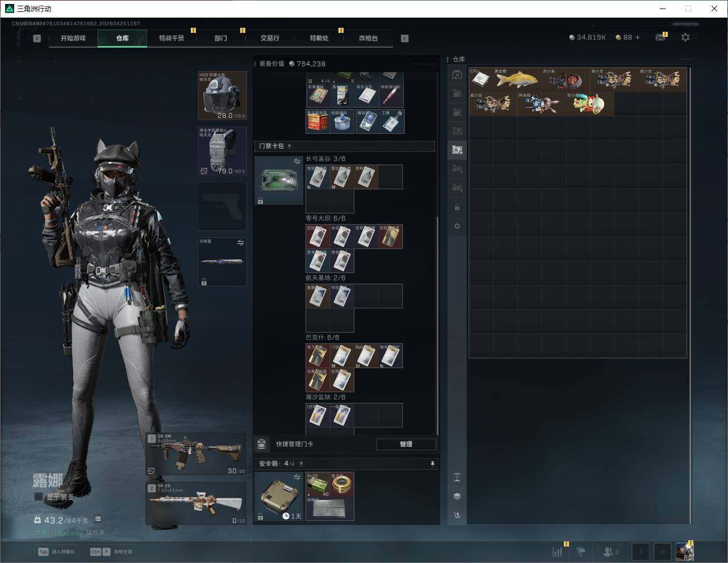Viewport: 728px width, 563px height.
Task: Select the HDS helmet equipment slot
Action: (x=222, y=95)
